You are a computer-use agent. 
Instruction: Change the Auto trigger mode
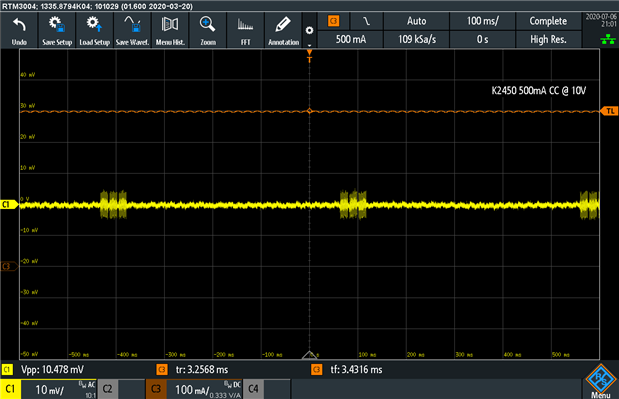(x=416, y=21)
